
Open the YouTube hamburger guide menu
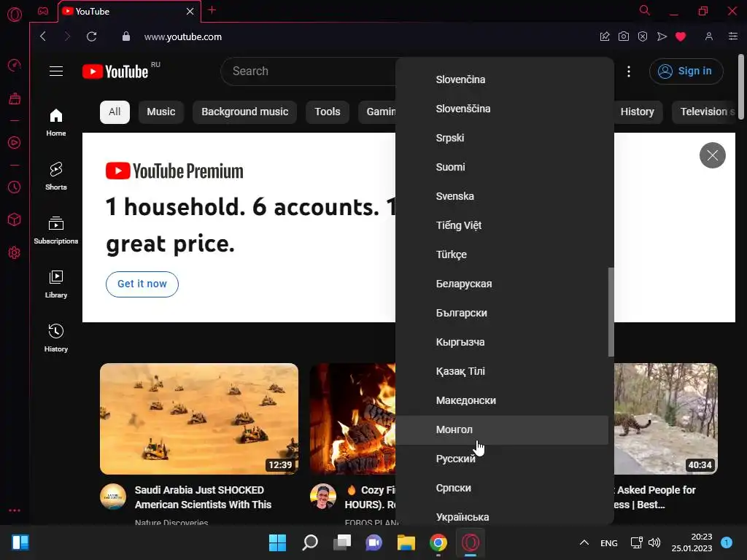tap(56, 71)
